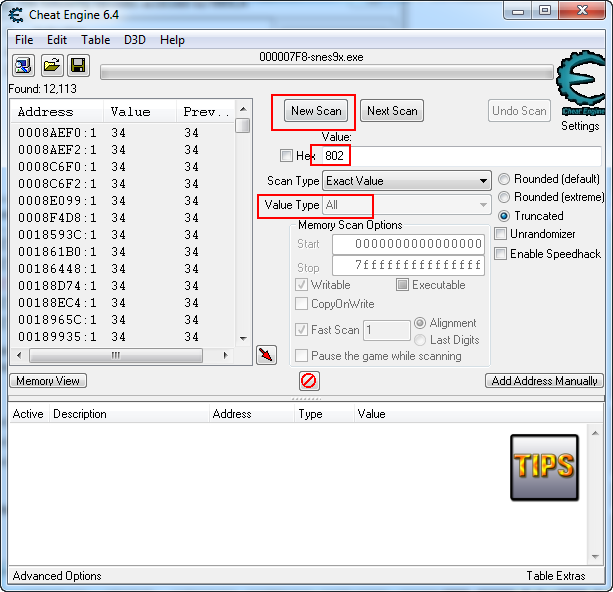This screenshot has height=592, width=613.
Task: Select the Truncated radio button
Action: [504, 216]
